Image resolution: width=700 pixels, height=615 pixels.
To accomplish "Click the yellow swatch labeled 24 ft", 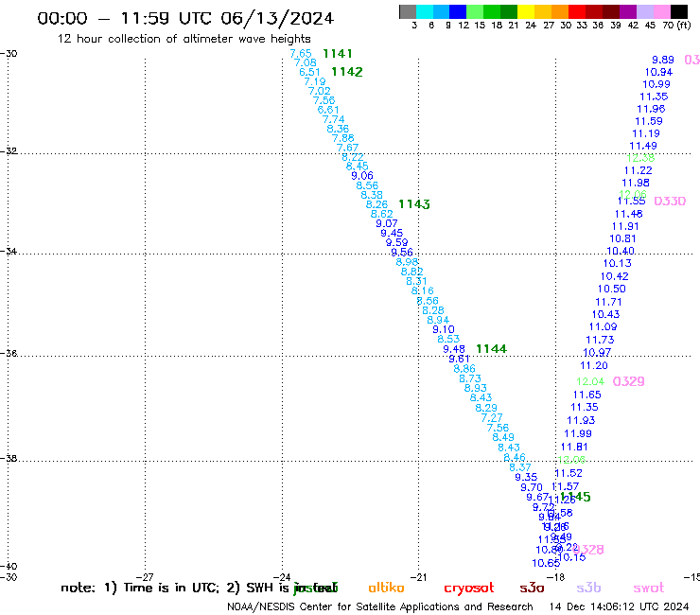I will 526,11.
